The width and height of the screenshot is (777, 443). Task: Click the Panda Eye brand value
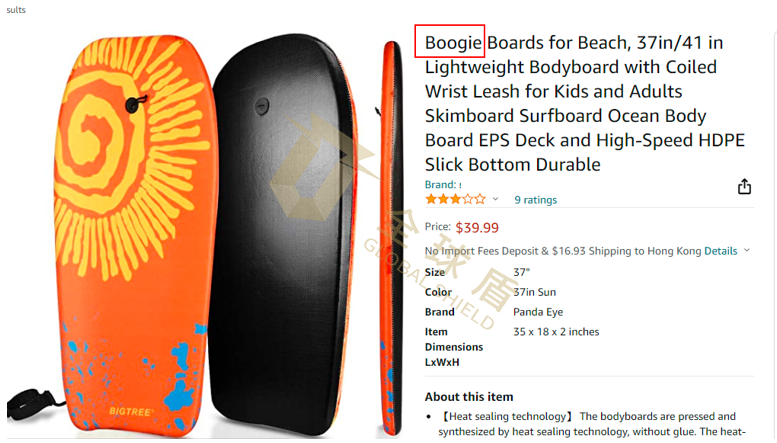tap(538, 312)
